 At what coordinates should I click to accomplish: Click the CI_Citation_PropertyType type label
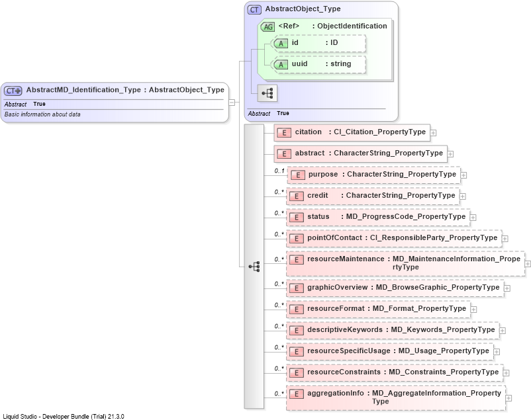[379, 132]
